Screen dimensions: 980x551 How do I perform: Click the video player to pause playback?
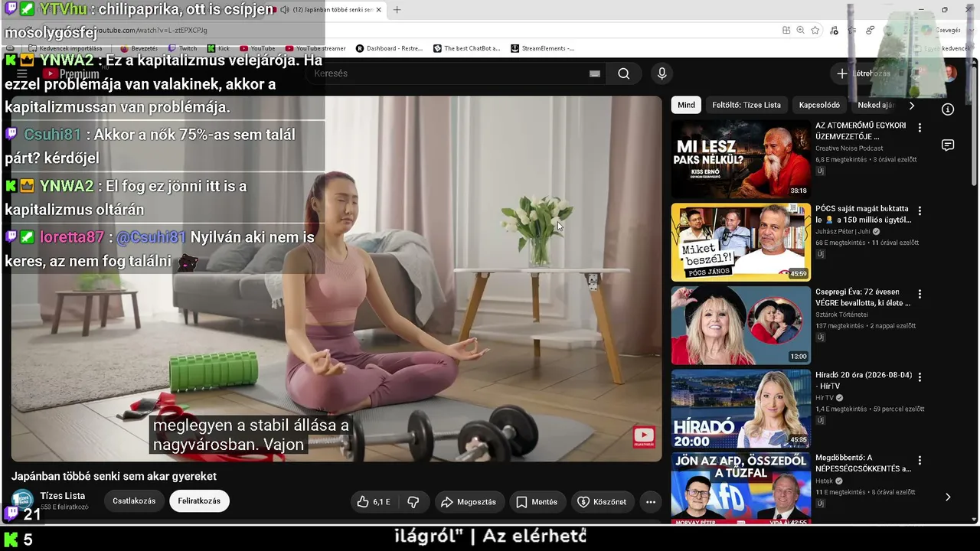click(x=337, y=279)
